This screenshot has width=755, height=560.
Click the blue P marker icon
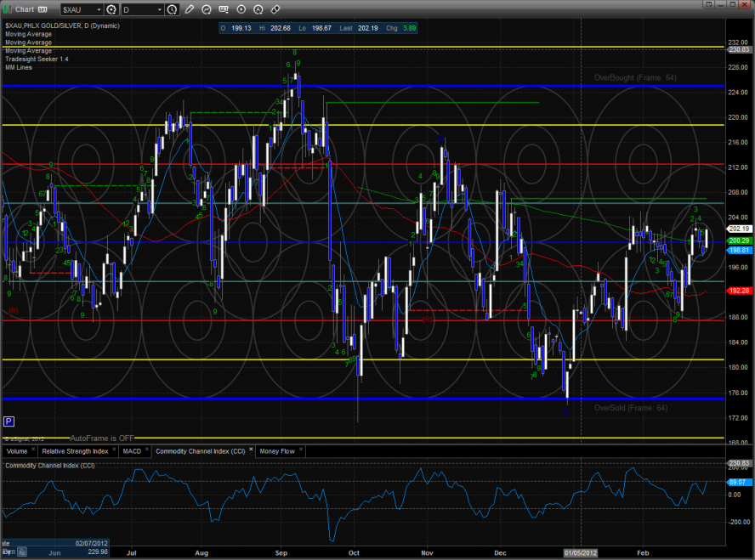9,421
